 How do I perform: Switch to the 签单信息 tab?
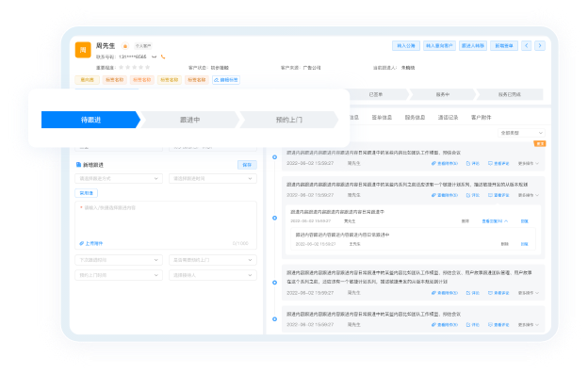(x=382, y=118)
